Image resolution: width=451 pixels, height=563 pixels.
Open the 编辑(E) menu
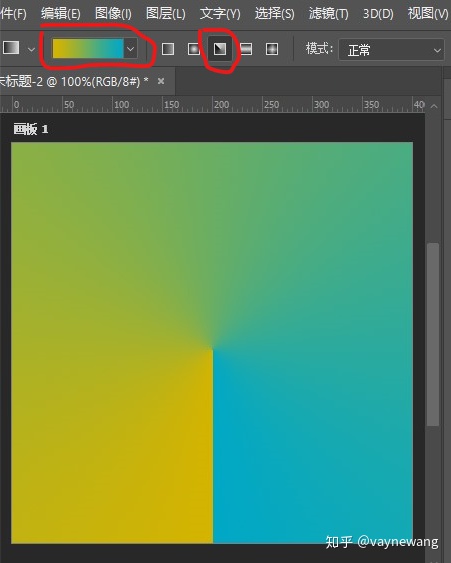(x=60, y=14)
